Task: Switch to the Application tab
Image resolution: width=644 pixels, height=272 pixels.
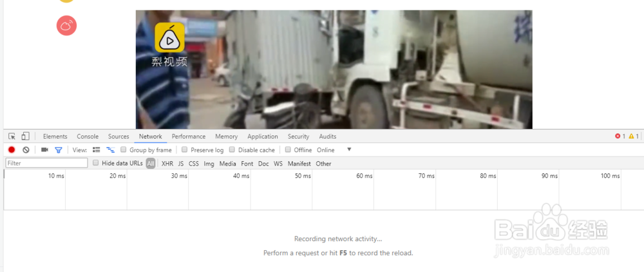Action: 263,137
